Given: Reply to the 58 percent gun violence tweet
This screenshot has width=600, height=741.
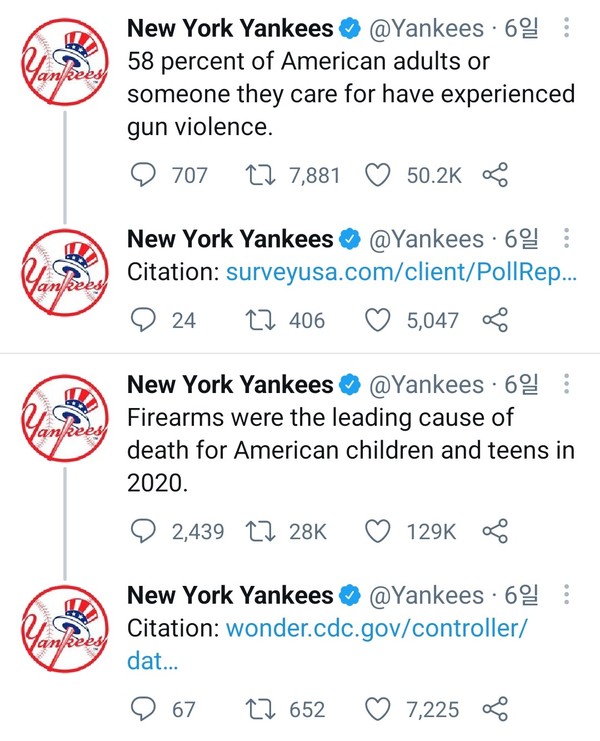Looking at the screenshot, I should (x=145, y=176).
